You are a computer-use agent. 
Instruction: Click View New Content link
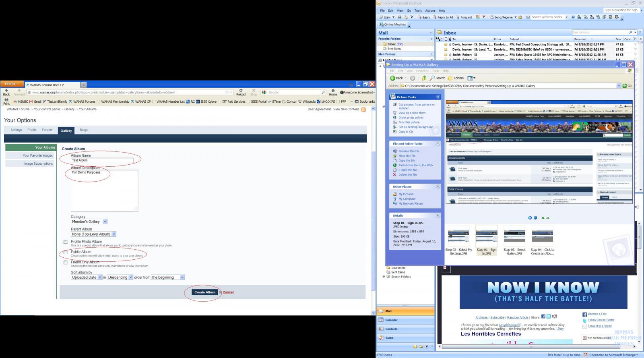point(346,110)
